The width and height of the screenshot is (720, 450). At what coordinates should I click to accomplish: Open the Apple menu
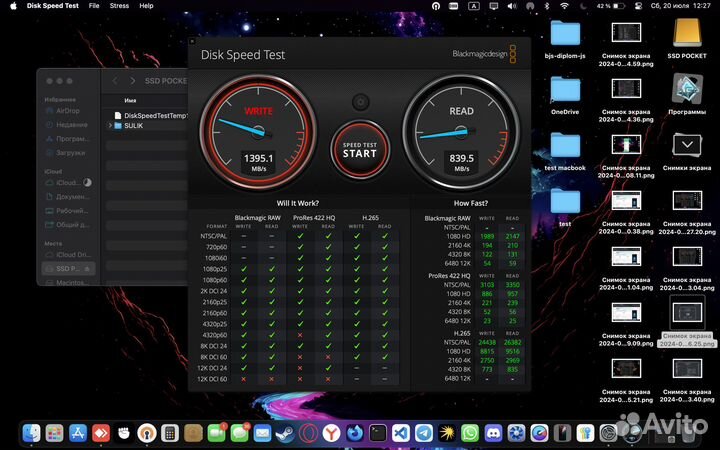coord(13,6)
